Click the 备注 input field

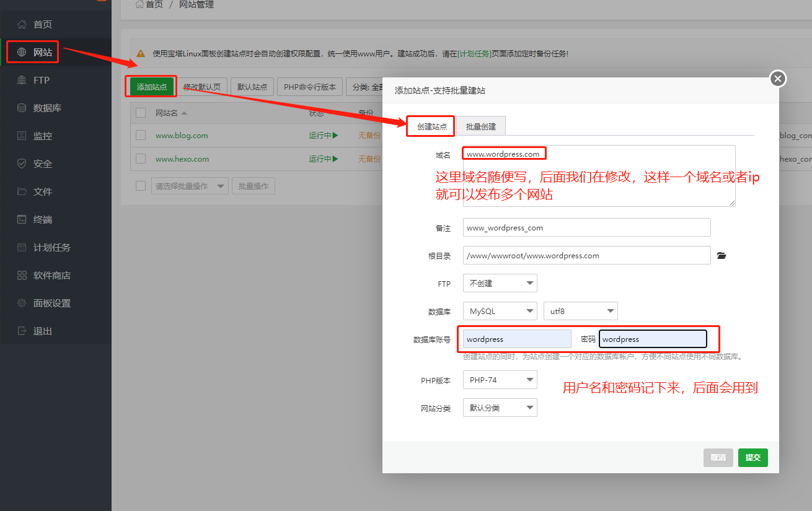586,227
